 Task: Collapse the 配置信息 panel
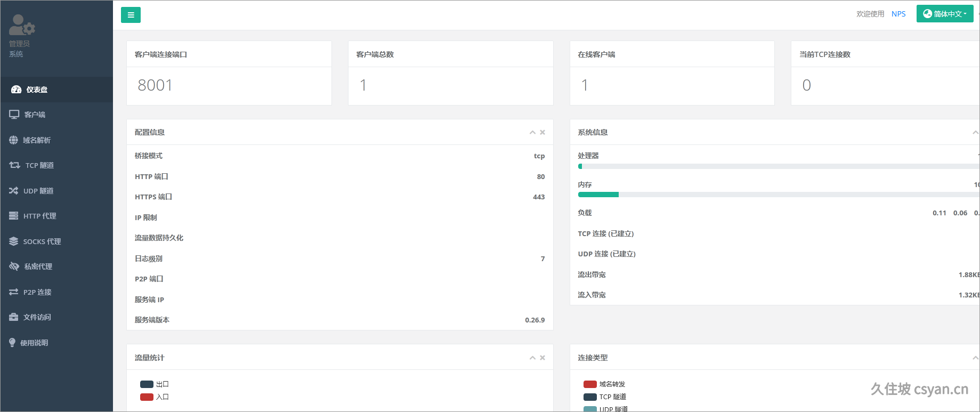(x=532, y=132)
